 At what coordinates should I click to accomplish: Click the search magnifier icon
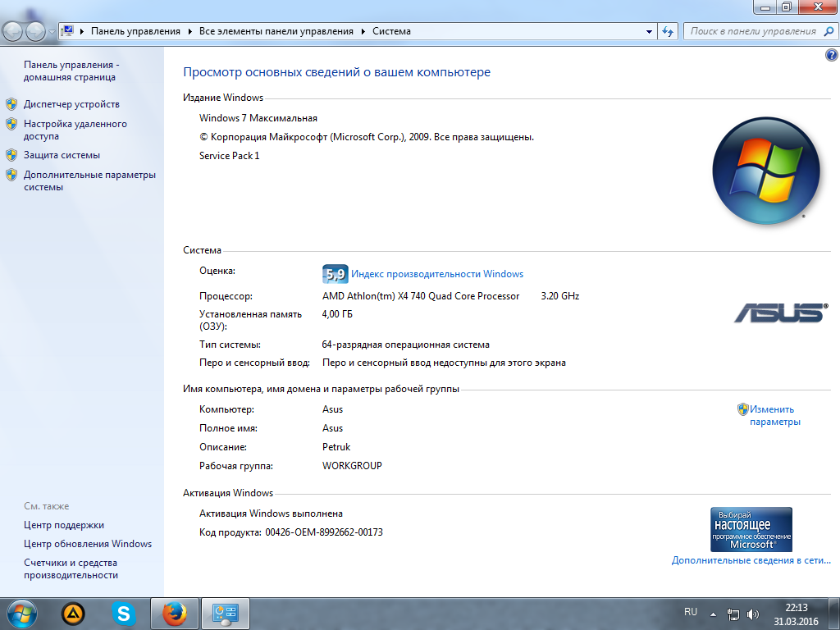coord(829,31)
